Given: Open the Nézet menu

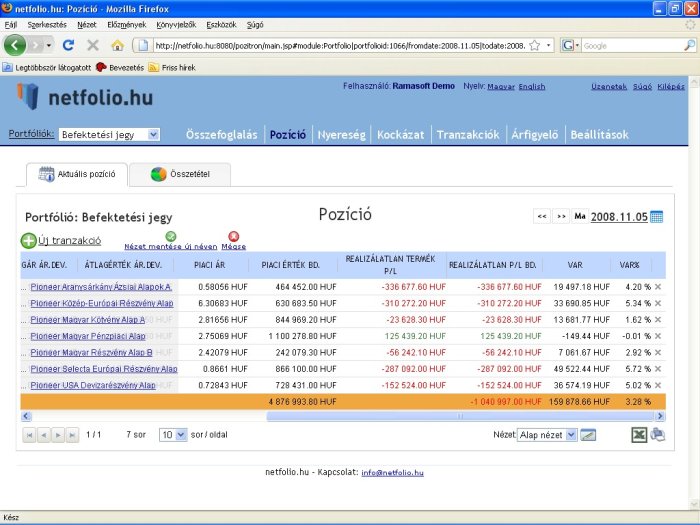Looking at the screenshot, I should tap(87, 25).
